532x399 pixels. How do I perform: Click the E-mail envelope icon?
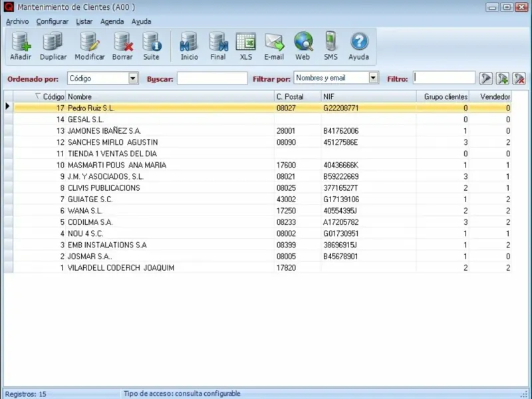pos(274,46)
